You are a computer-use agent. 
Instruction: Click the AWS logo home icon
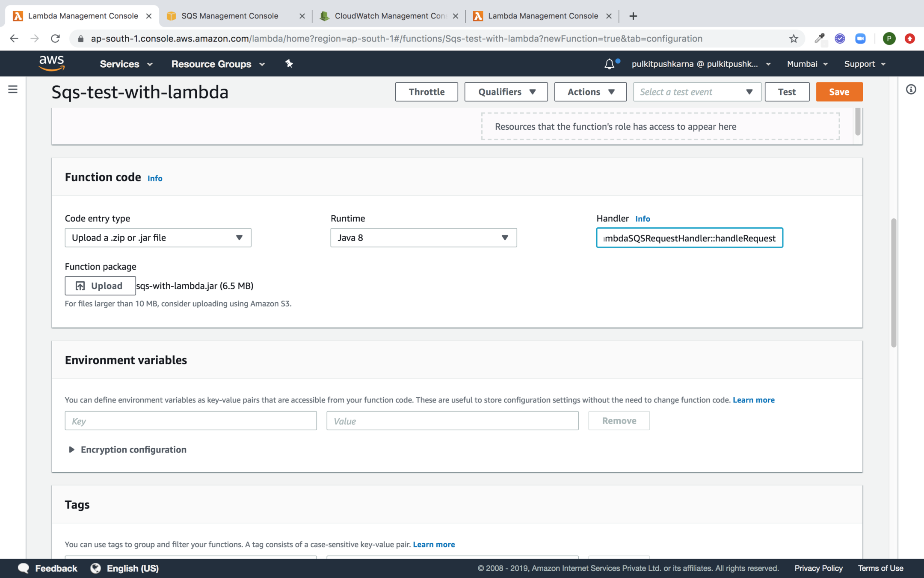[x=51, y=63]
